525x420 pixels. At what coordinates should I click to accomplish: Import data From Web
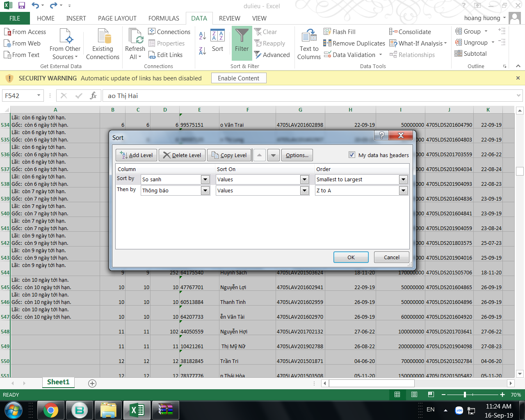22,43
